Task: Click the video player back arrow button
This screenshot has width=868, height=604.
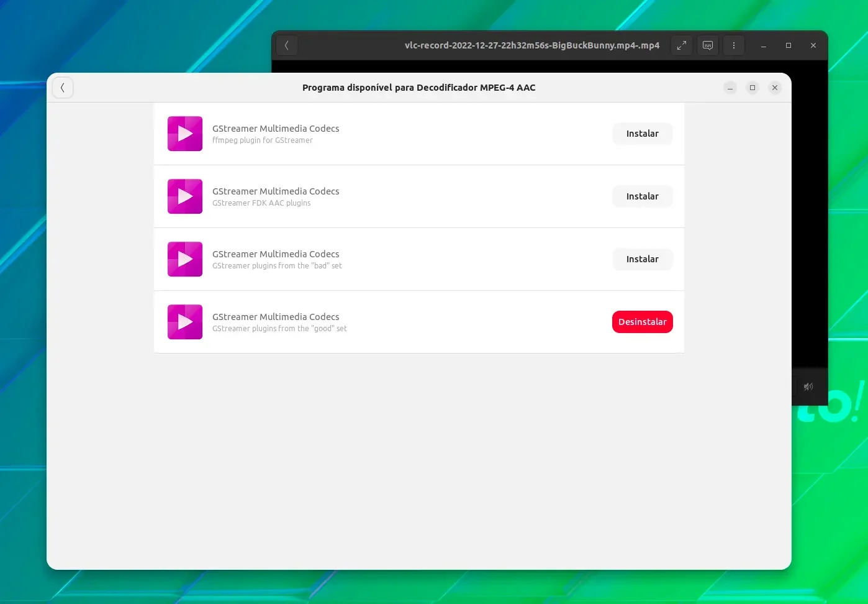Action: pyautogui.click(x=286, y=45)
